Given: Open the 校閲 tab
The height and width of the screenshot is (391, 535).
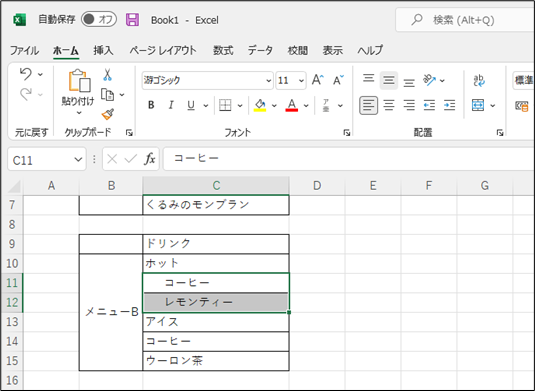Looking at the screenshot, I should click(298, 50).
